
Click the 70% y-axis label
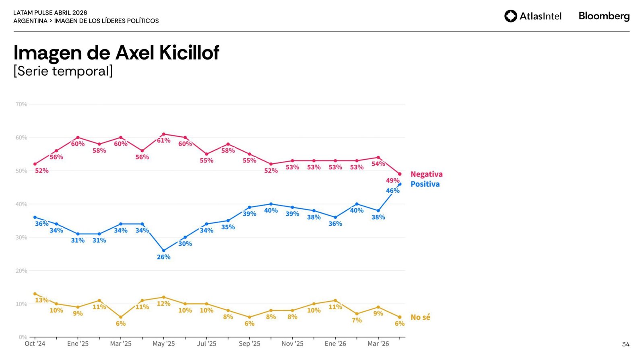click(21, 105)
